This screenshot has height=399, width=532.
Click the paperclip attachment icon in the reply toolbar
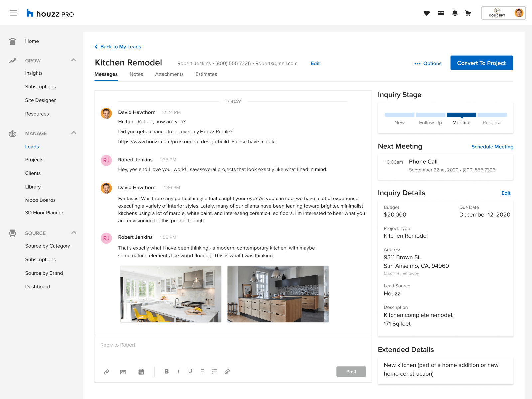pyautogui.click(x=107, y=372)
